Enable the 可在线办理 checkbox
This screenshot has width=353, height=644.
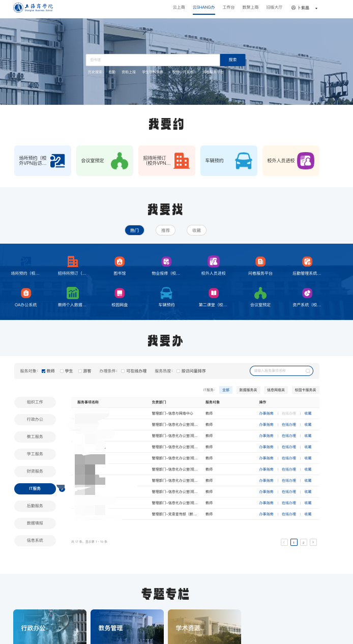tap(123, 371)
